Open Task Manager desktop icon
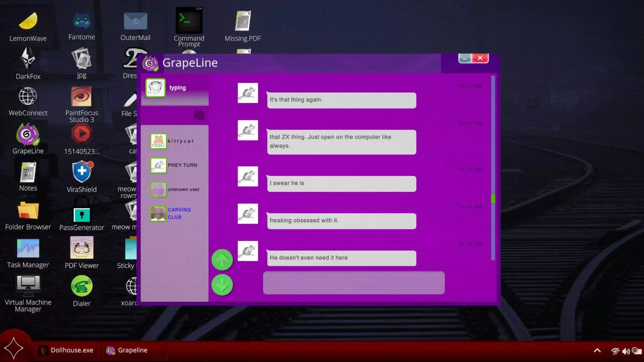 pos(28,248)
